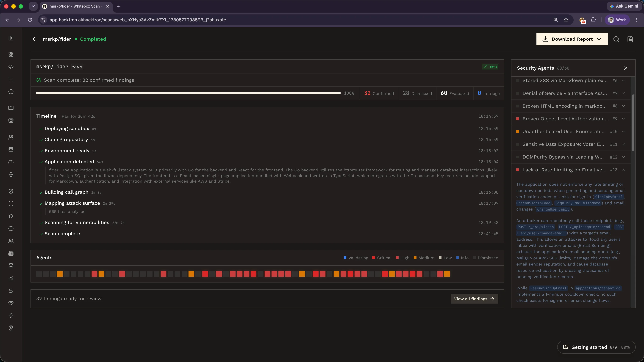Toggle the sidebar panel icon
This screenshot has height=362, width=644.
point(11,38)
